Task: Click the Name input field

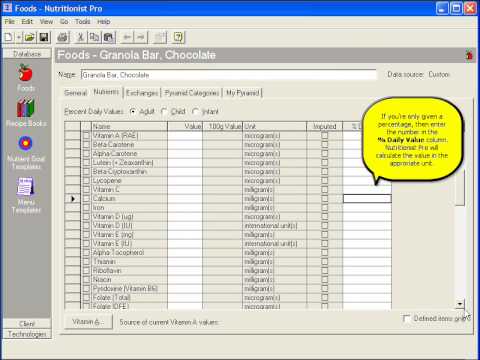Action: pos(229,75)
